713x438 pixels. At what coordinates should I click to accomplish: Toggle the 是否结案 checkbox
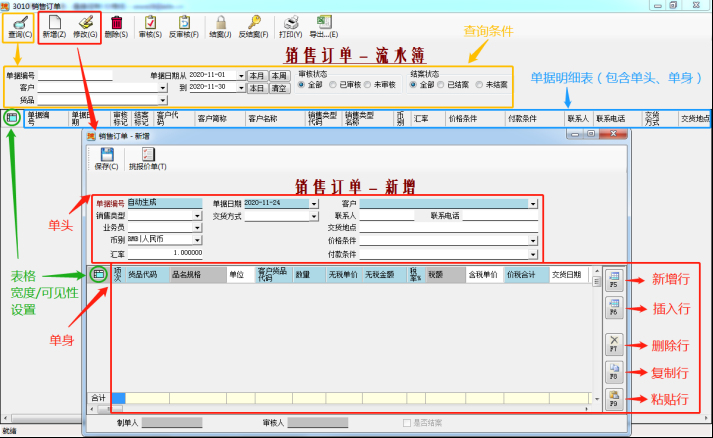pos(405,423)
